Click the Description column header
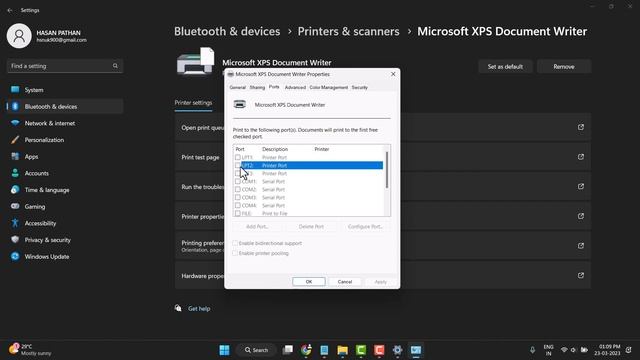The image size is (640, 360). pyautogui.click(x=275, y=149)
